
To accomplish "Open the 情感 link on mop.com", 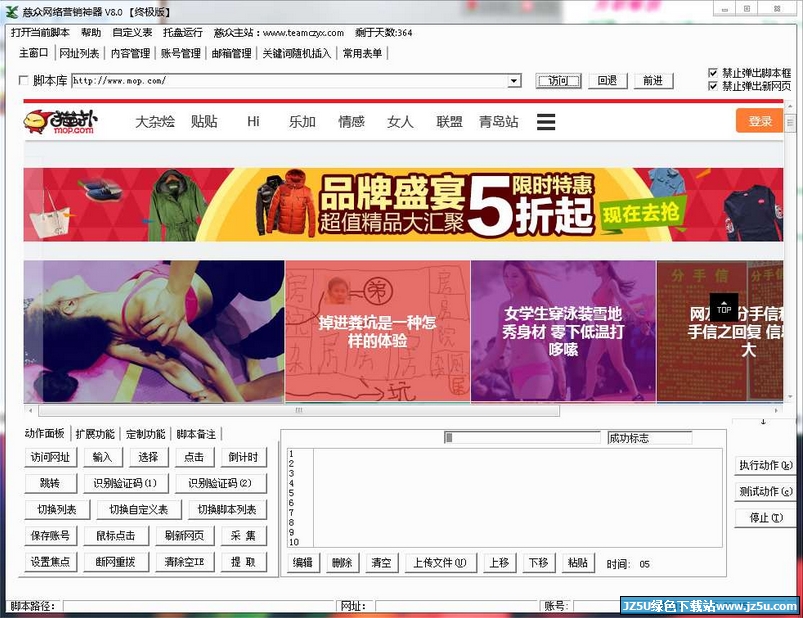I will point(351,122).
